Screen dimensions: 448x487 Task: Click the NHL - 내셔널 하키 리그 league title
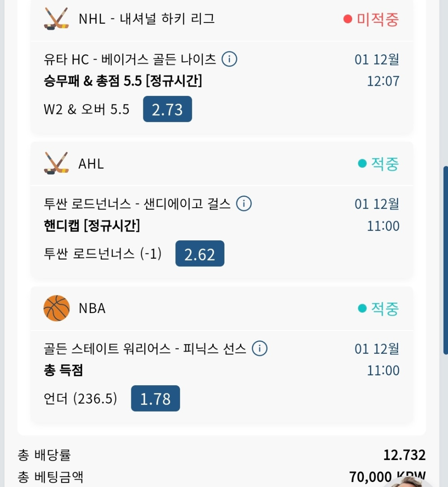coord(146,19)
